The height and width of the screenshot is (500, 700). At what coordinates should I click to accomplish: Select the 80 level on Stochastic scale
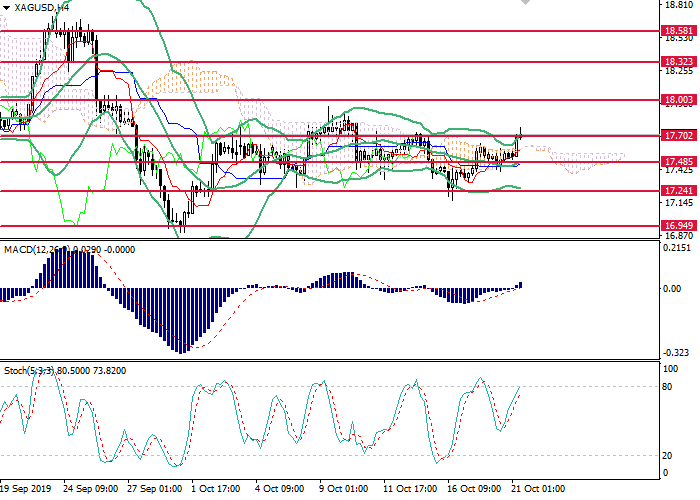point(667,387)
